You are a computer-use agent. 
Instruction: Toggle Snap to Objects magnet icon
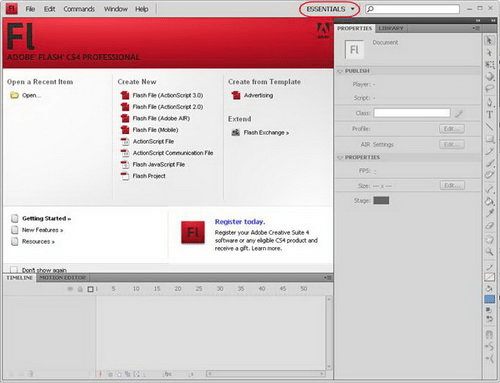pyautogui.click(x=489, y=334)
